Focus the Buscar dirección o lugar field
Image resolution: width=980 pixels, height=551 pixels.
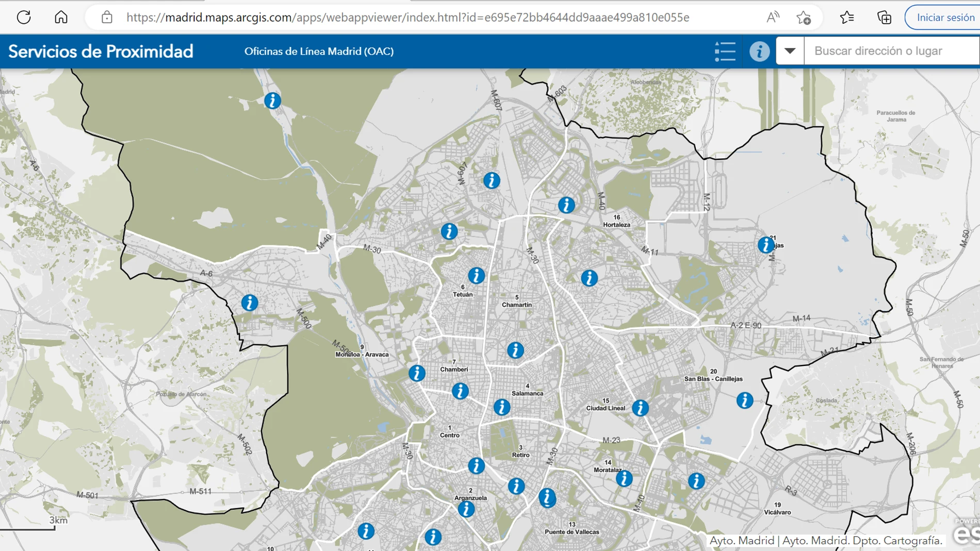coord(892,51)
